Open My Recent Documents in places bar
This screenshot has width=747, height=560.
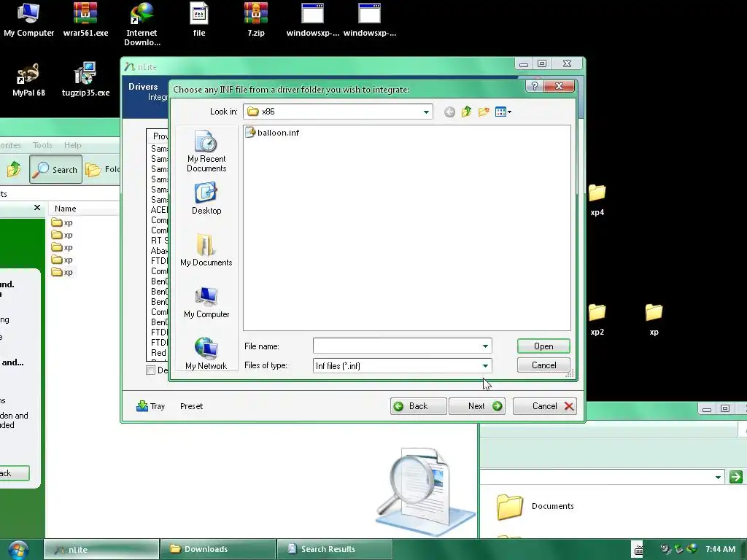click(206, 152)
